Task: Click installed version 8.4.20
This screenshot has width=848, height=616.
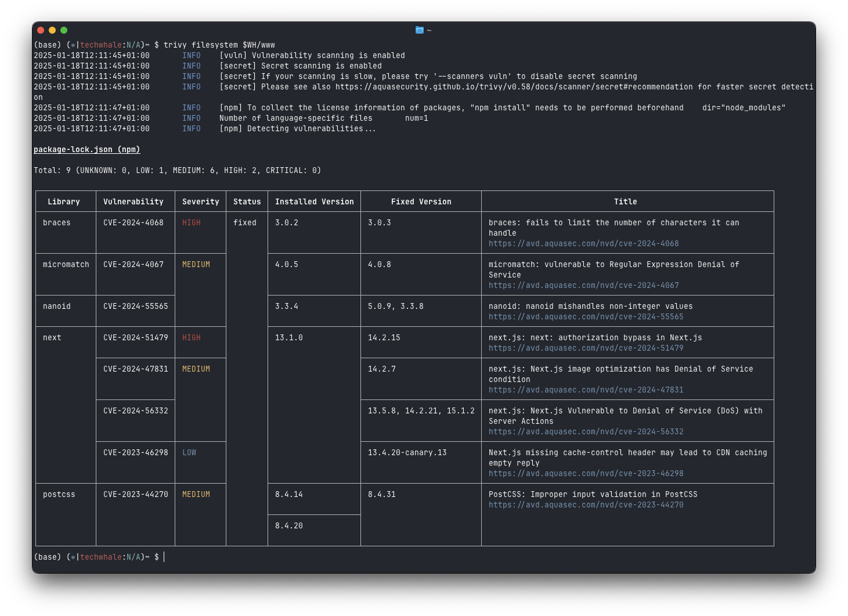Action: click(x=289, y=526)
